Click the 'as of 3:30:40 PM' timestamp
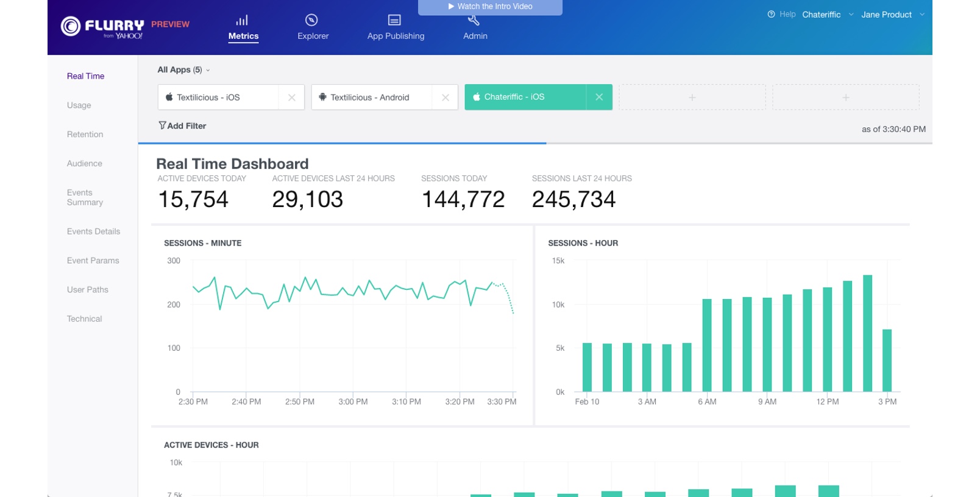Screen dimensions: 980x497 [893, 129]
